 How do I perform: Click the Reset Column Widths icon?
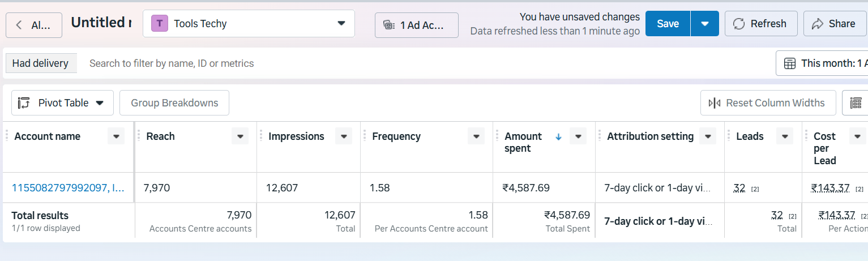coord(715,103)
